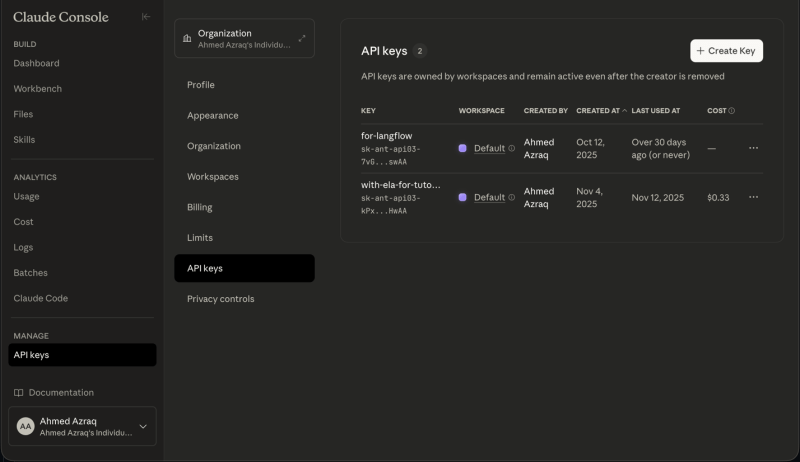Click key value sk-ant-api03-7v6...swAA
Viewport: 800px width, 462px height.
[391, 156]
